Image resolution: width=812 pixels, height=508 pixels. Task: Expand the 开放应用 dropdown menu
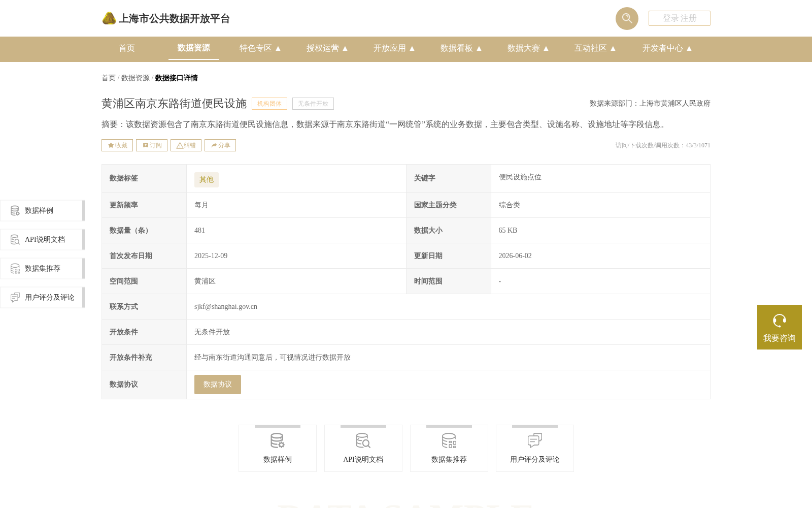394,48
